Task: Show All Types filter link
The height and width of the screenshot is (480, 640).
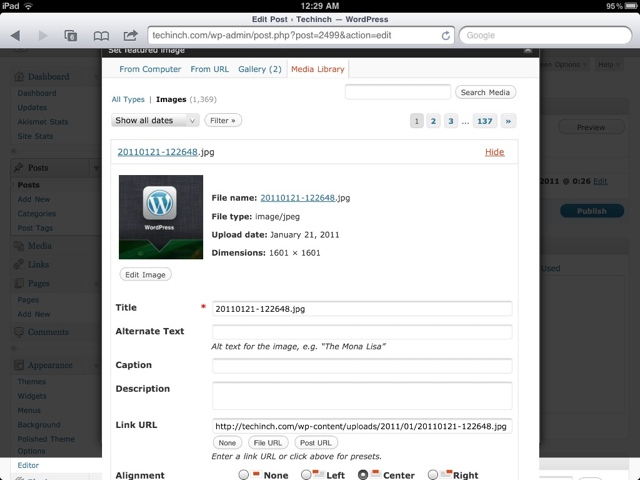Action: pyautogui.click(x=128, y=99)
